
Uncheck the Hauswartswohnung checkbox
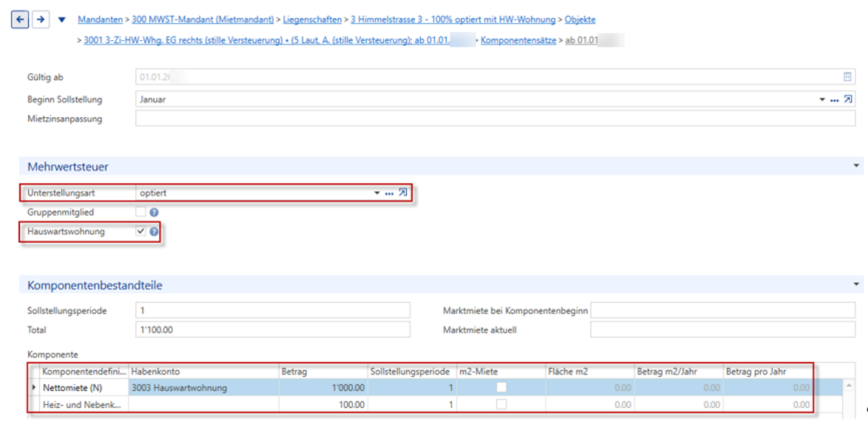point(141,232)
